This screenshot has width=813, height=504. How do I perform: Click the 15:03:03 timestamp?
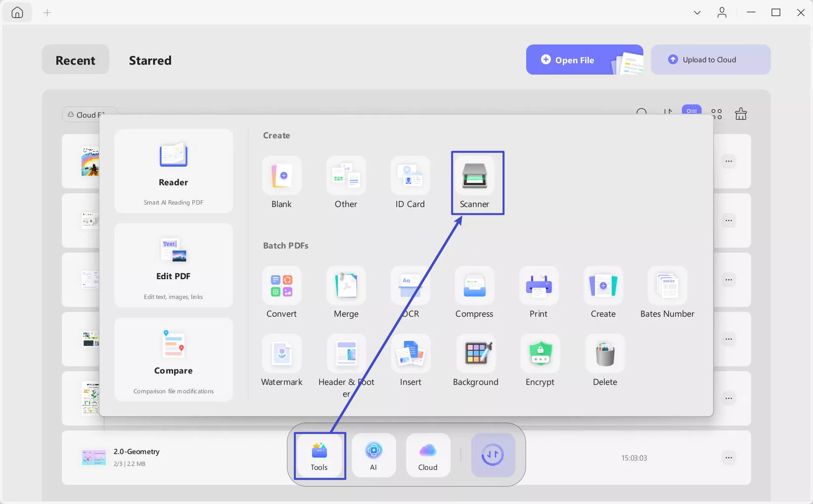point(634,458)
